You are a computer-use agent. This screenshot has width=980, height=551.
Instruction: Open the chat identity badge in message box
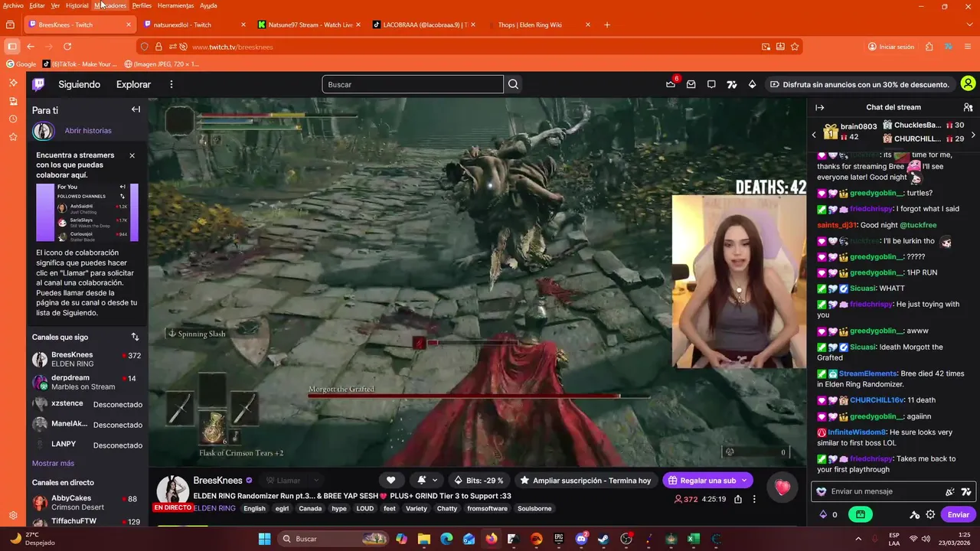pos(822,491)
